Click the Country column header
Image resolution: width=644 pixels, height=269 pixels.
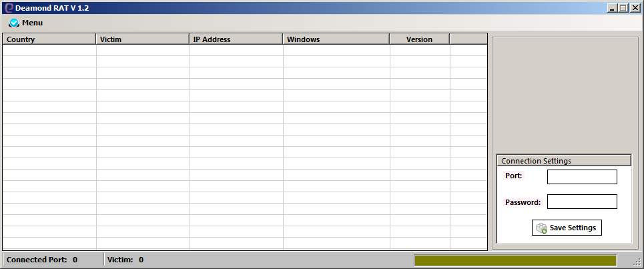pyautogui.click(x=49, y=39)
